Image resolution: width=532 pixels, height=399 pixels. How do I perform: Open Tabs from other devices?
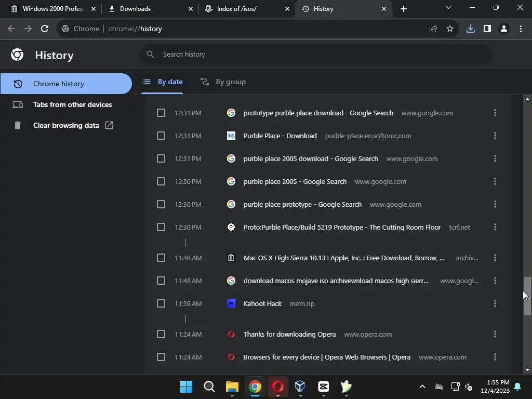coord(66,104)
